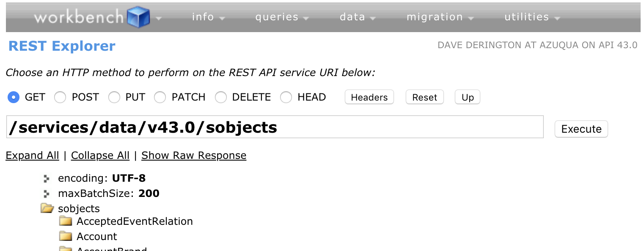
Task: Click the encoding node bullet icon
Action: tap(47, 179)
